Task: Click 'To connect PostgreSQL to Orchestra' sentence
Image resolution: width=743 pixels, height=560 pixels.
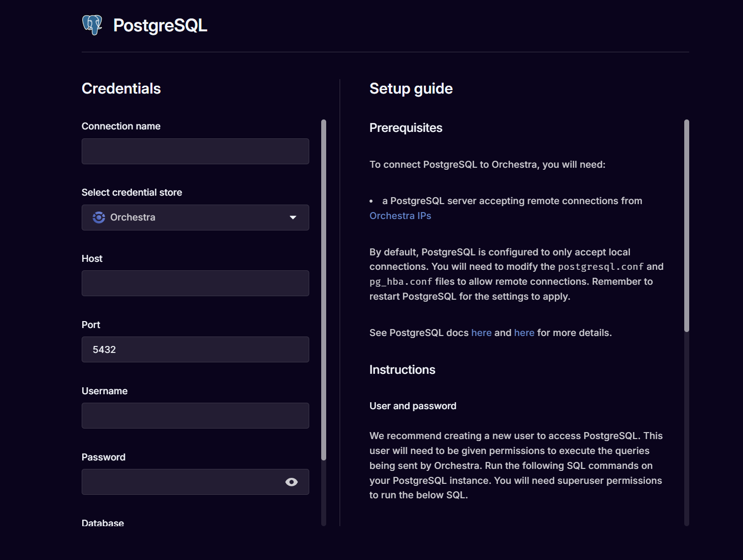Action: coord(488,164)
